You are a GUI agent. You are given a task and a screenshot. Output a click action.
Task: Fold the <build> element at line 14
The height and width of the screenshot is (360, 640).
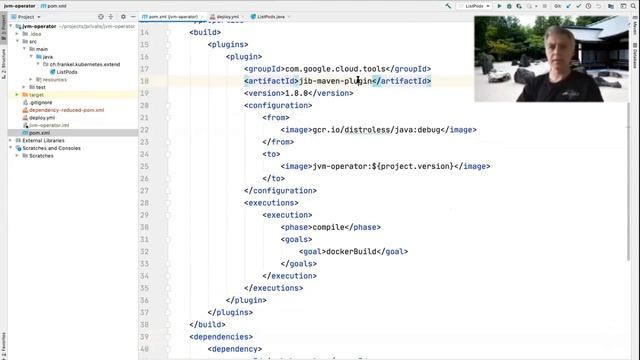pyautogui.click(x=168, y=32)
